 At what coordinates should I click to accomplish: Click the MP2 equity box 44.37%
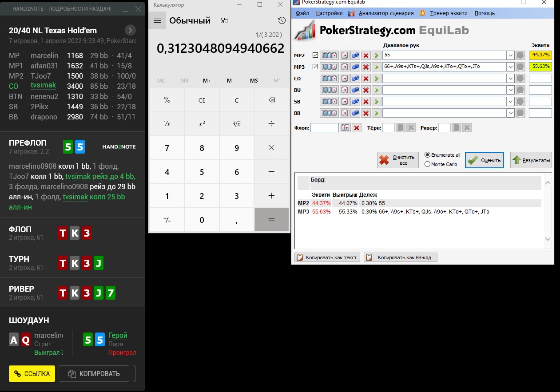point(540,55)
